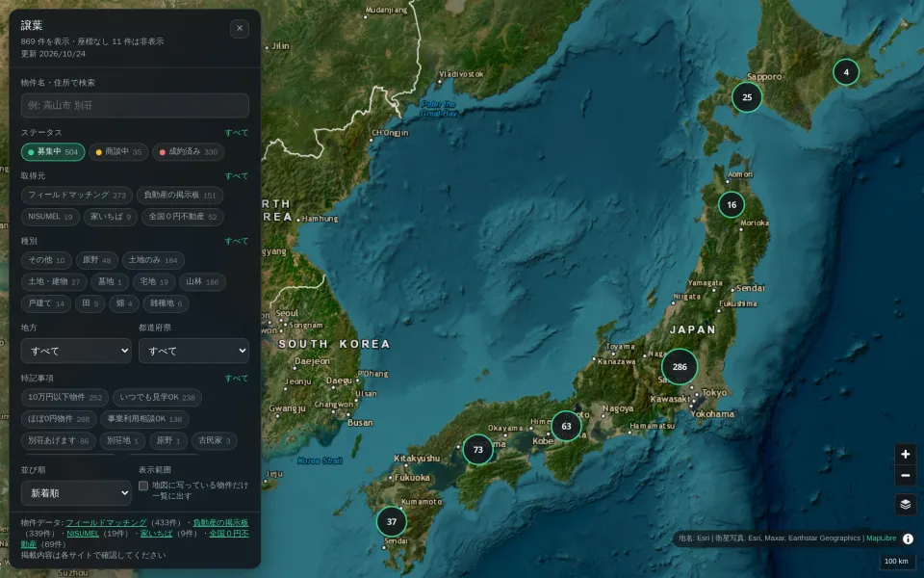Toggle the いつでも見学OK 238 tag
This screenshot has height=578, width=924.
[x=157, y=398]
